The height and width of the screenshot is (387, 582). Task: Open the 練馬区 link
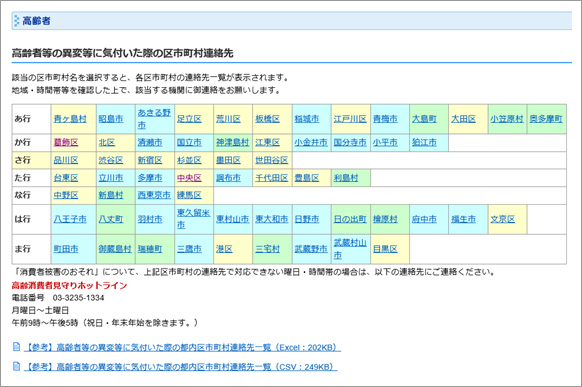coord(189,195)
